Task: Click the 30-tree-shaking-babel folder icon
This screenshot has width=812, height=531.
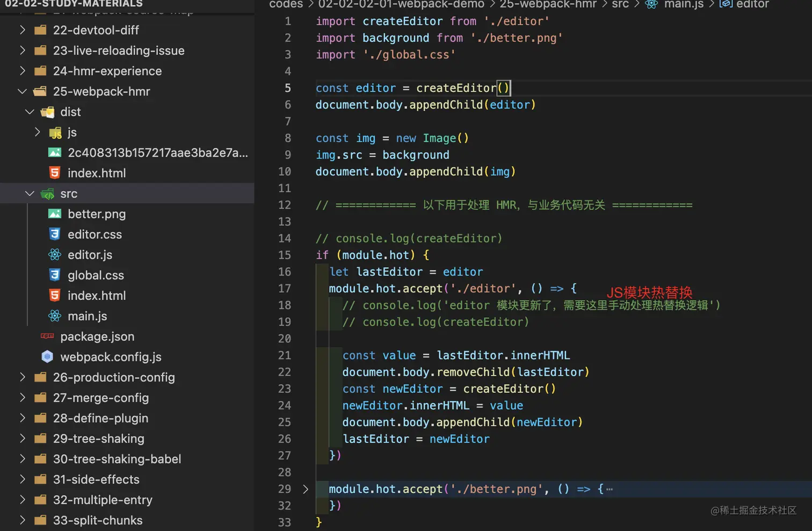Action: pyautogui.click(x=40, y=459)
